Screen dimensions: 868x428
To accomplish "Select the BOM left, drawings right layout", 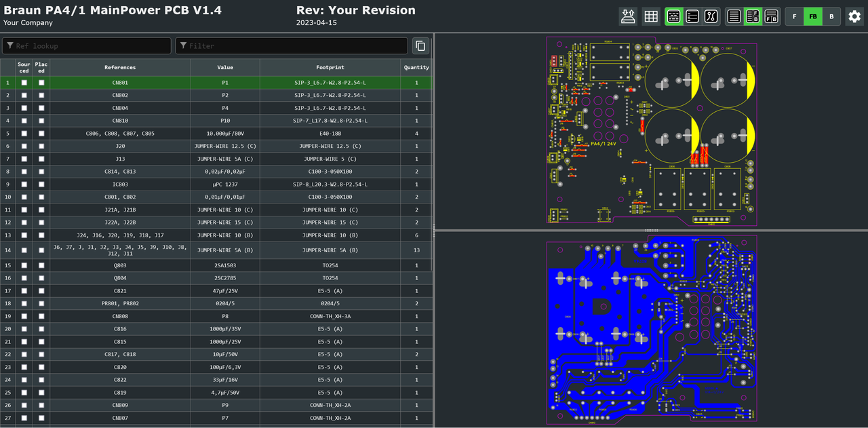I will point(753,16).
